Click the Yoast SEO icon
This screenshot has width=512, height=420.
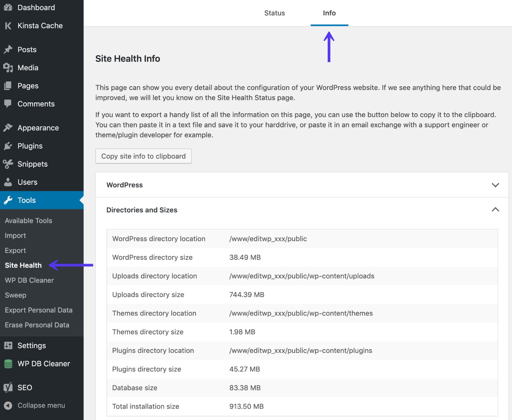click(8, 387)
